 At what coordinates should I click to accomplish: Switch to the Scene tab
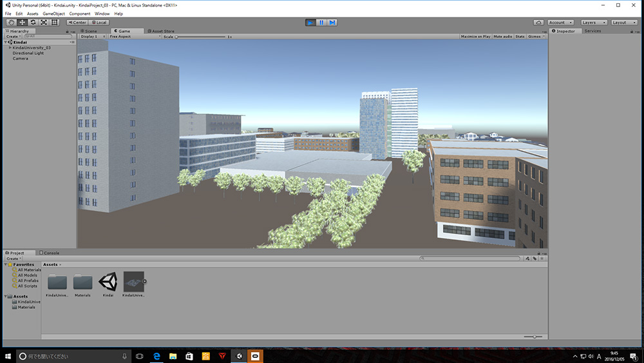[90, 31]
